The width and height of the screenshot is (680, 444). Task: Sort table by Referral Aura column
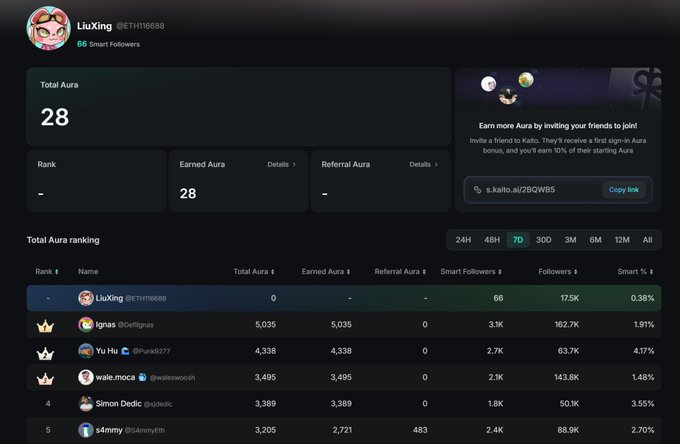pos(400,271)
